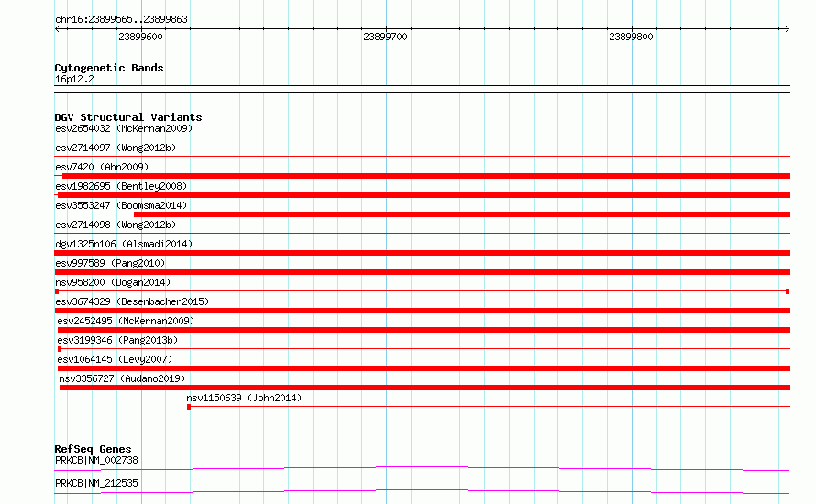This screenshot has height=504, width=816.
Task: Select the PRKCB|NM_002738 gene label
Action: click(97, 460)
